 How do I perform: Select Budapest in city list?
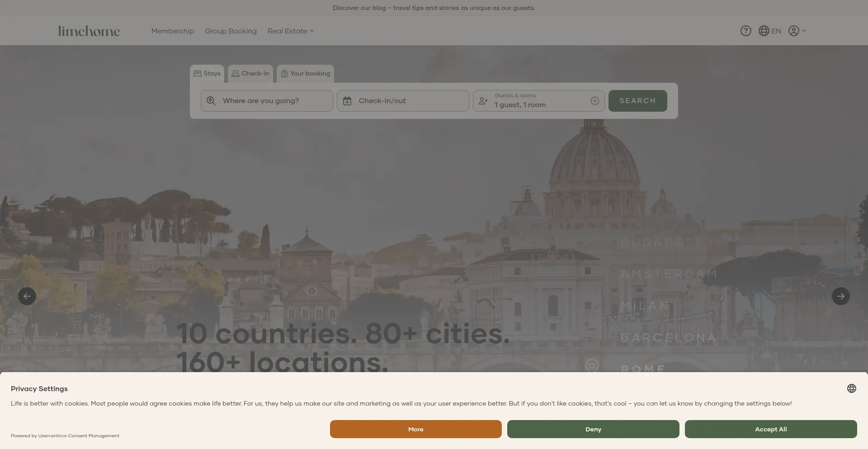tap(661, 242)
